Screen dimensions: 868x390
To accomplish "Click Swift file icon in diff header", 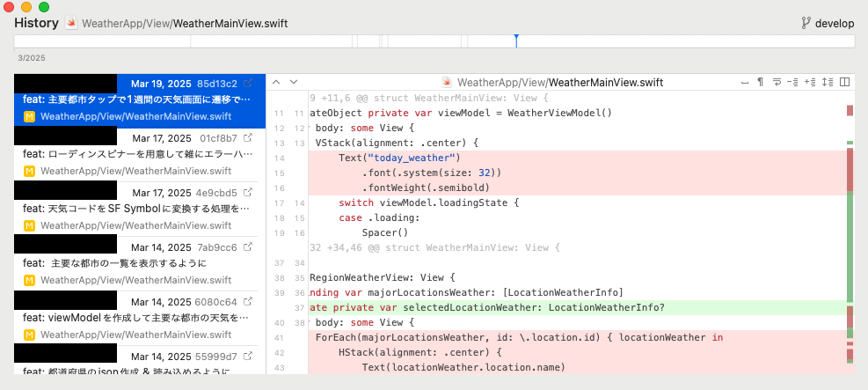I will 448,83.
